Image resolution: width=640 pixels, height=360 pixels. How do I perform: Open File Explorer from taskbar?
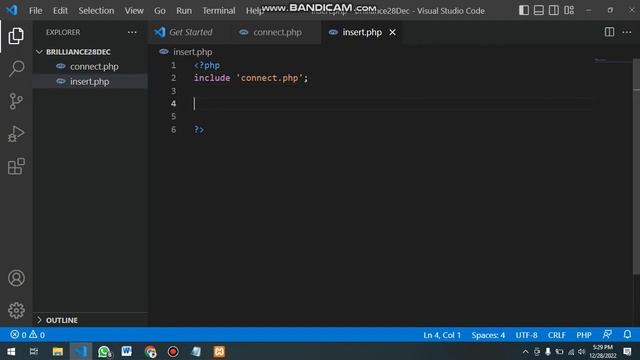click(x=58, y=351)
